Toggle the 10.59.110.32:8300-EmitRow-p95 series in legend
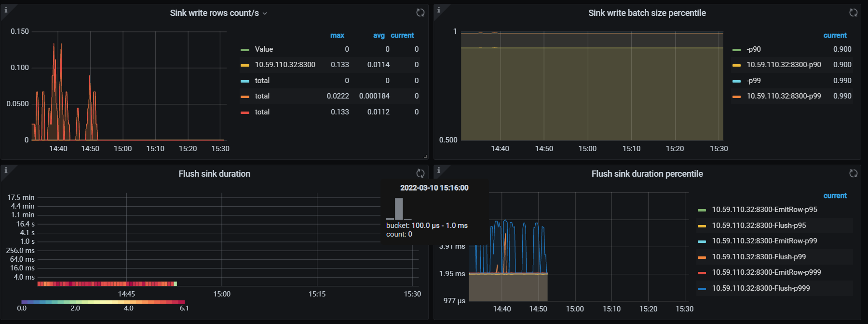This screenshot has height=324, width=868. tap(764, 210)
